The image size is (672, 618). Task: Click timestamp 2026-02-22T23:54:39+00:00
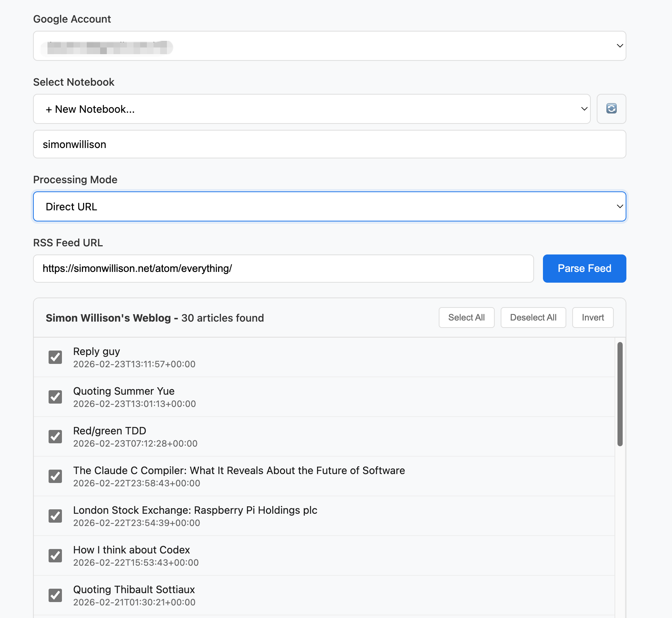coord(136,523)
